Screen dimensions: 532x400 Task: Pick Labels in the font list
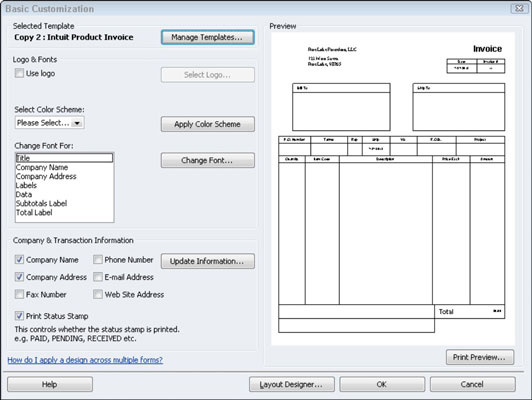26,186
